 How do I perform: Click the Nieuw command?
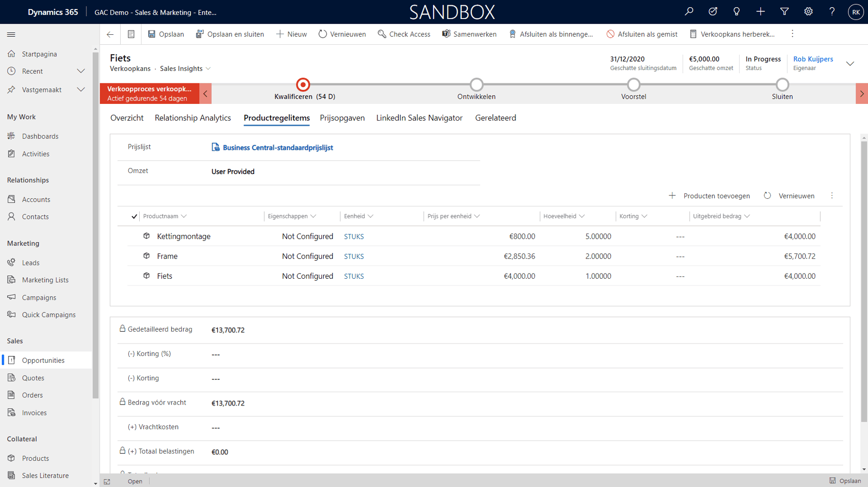pos(291,34)
